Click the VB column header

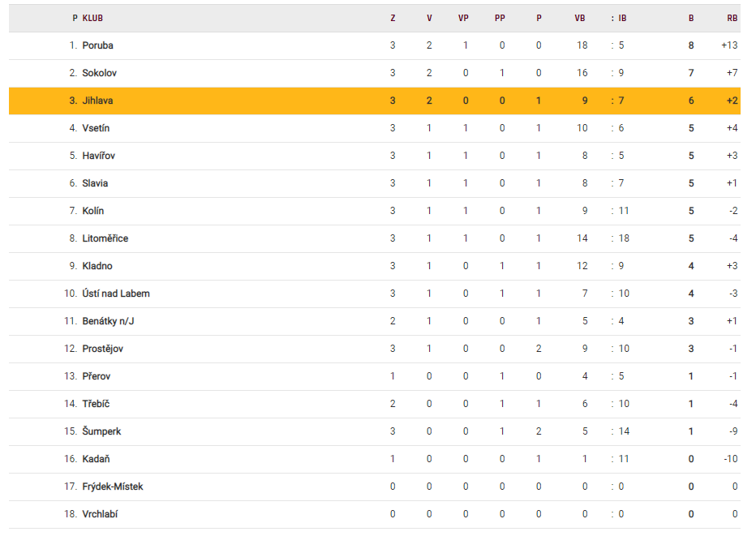pos(579,18)
